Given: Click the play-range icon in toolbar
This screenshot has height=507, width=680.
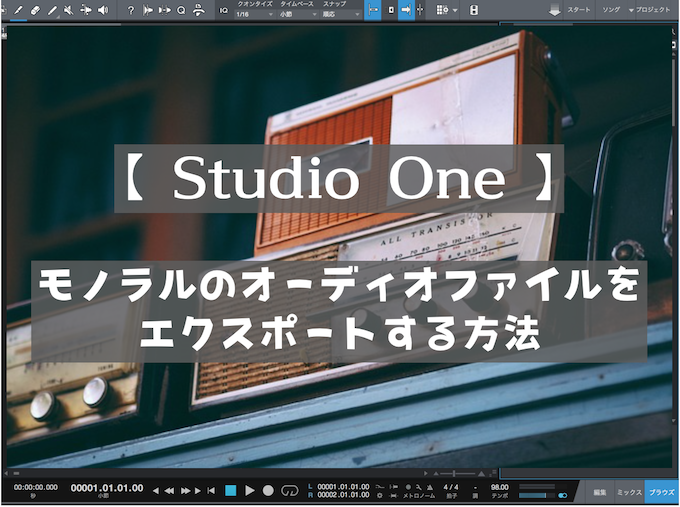Looking at the screenshot, I should (x=164, y=10).
